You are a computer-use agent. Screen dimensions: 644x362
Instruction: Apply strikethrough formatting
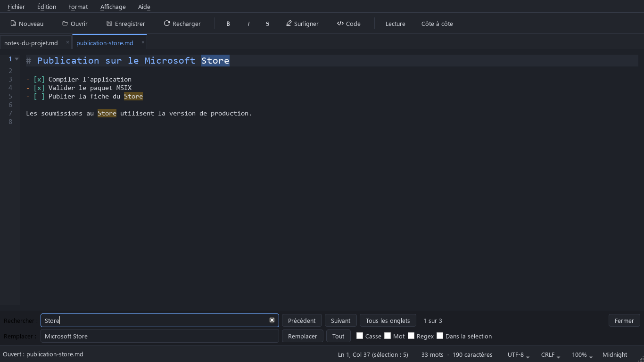[x=267, y=24]
